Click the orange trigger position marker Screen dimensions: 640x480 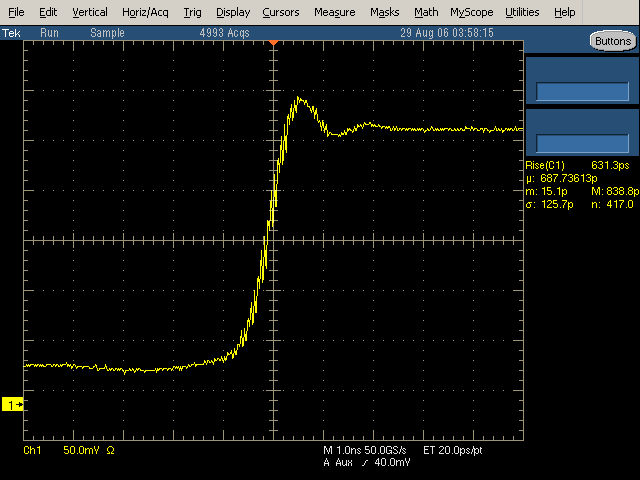click(273, 45)
